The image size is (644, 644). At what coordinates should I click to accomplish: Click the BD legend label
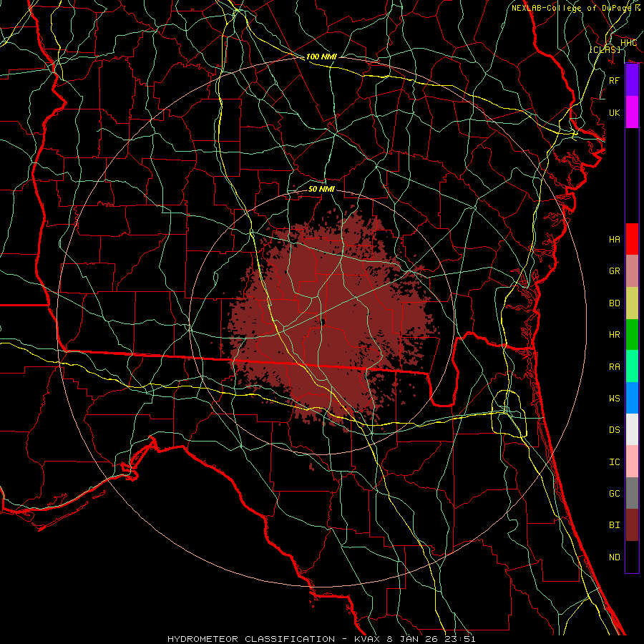pos(615,303)
